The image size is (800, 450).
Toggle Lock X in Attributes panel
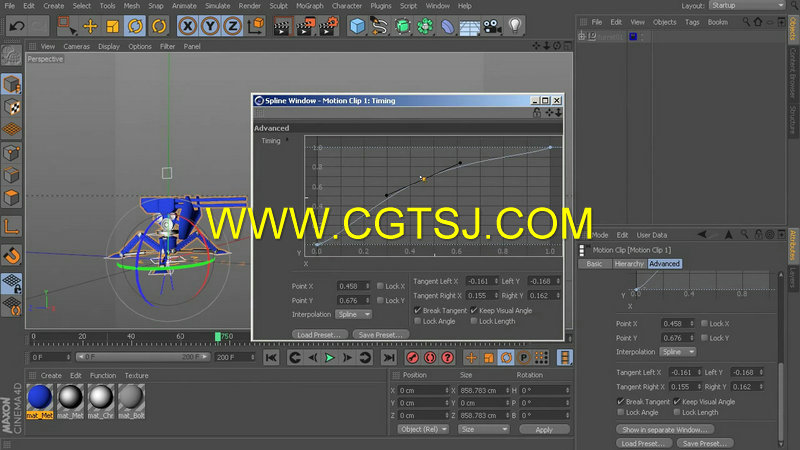(x=705, y=323)
